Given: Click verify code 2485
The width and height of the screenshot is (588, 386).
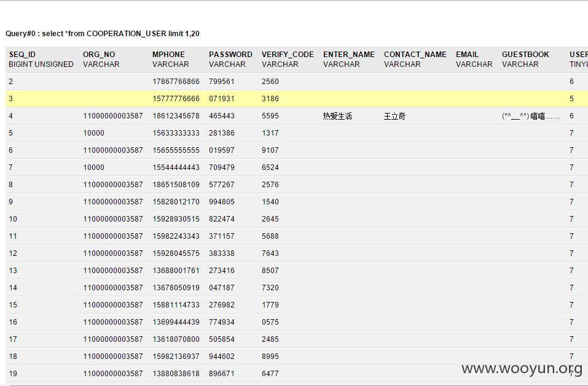Looking at the screenshot, I should pos(270,339).
